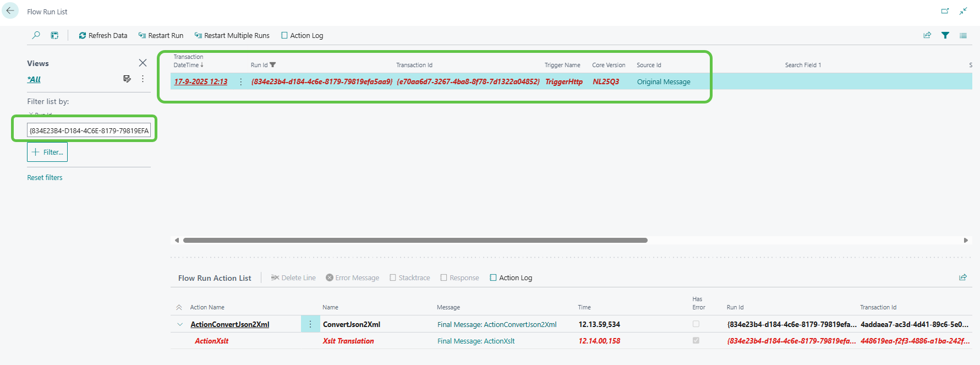Click the NL25Q3 core version cell
Screen dimensions: 980x365
pos(606,81)
